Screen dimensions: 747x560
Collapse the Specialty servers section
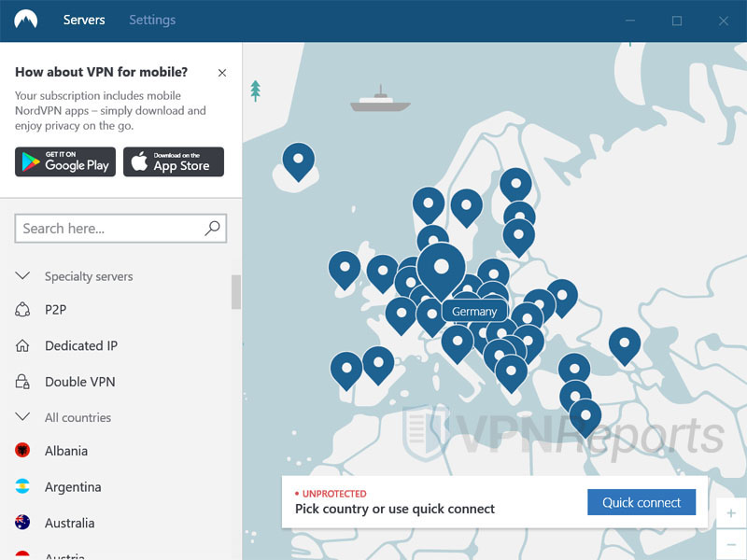[x=22, y=275]
